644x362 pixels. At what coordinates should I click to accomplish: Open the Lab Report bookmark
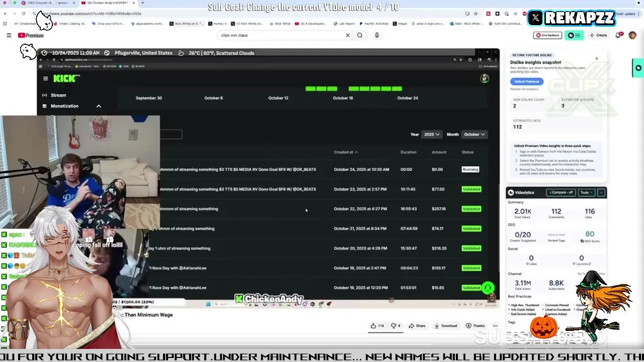[x=344, y=24]
